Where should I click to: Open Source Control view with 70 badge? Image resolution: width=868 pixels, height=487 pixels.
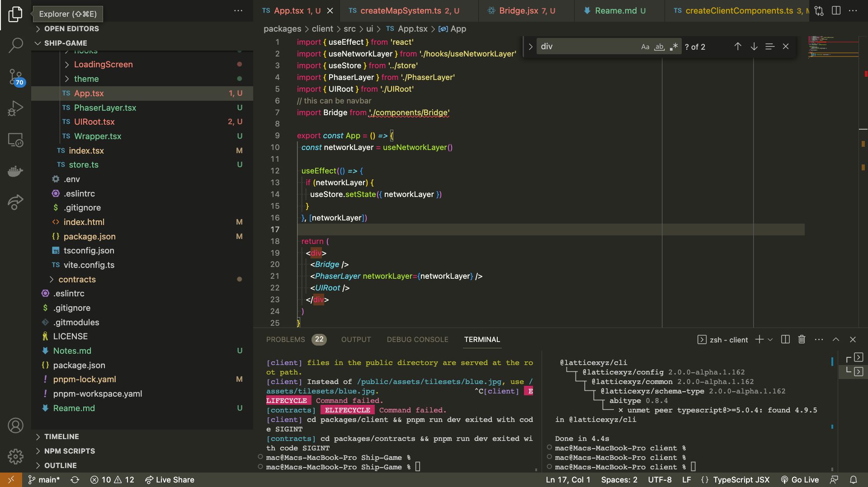pos(15,77)
